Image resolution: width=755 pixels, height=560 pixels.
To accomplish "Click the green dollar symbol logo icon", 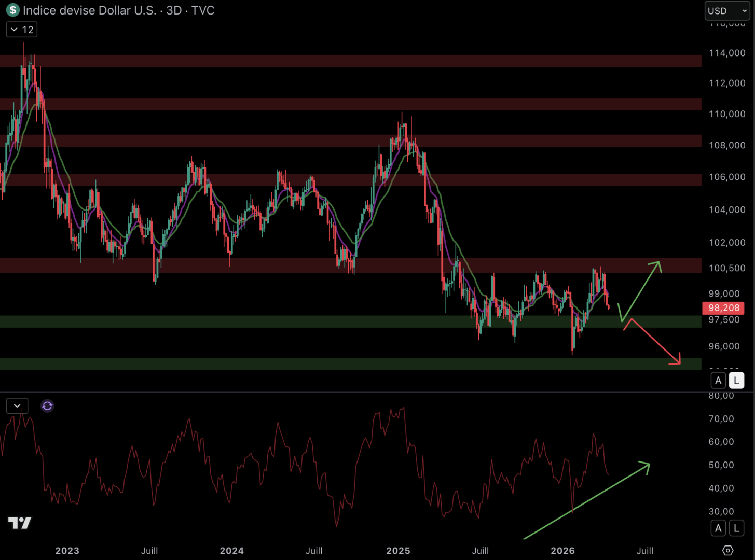I will 12,10.
